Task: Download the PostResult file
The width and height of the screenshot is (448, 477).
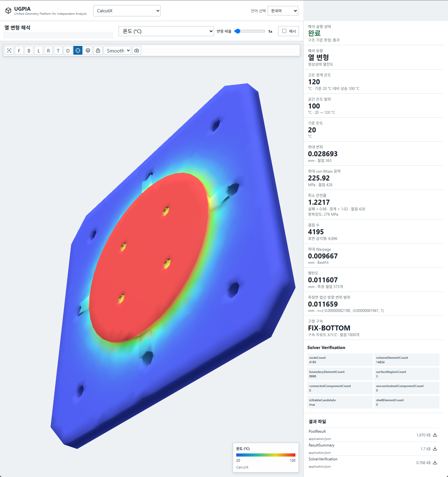Action: 435,435
